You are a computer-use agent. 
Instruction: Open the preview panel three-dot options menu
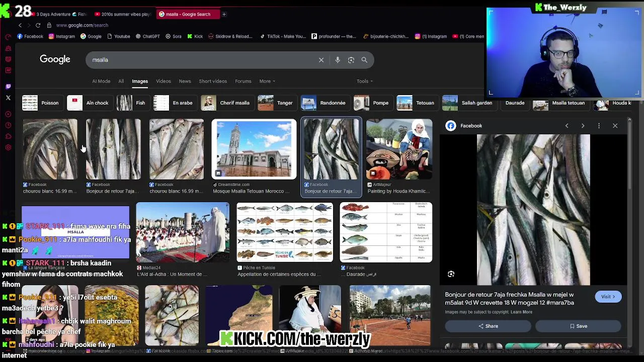coord(599,126)
